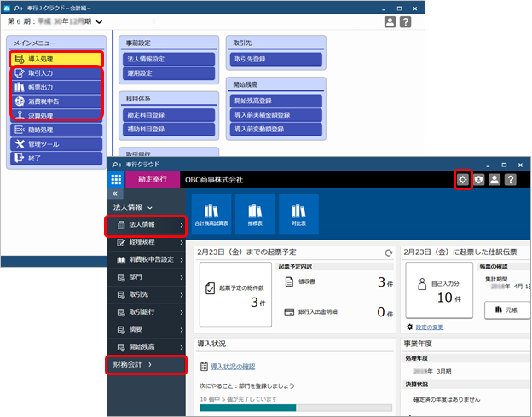
Task: Expand the fiscal period dropdown arrow
Action: [x=99, y=22]
